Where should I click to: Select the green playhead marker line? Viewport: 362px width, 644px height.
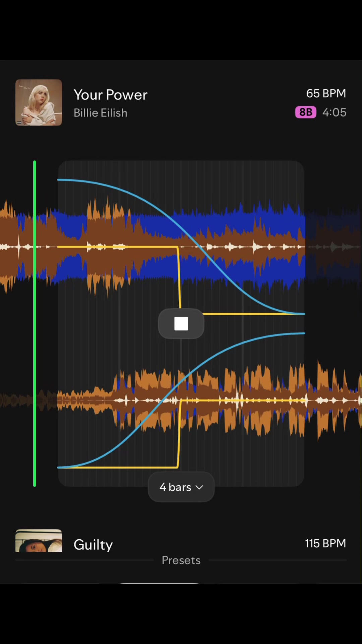[x=35, y=324]
